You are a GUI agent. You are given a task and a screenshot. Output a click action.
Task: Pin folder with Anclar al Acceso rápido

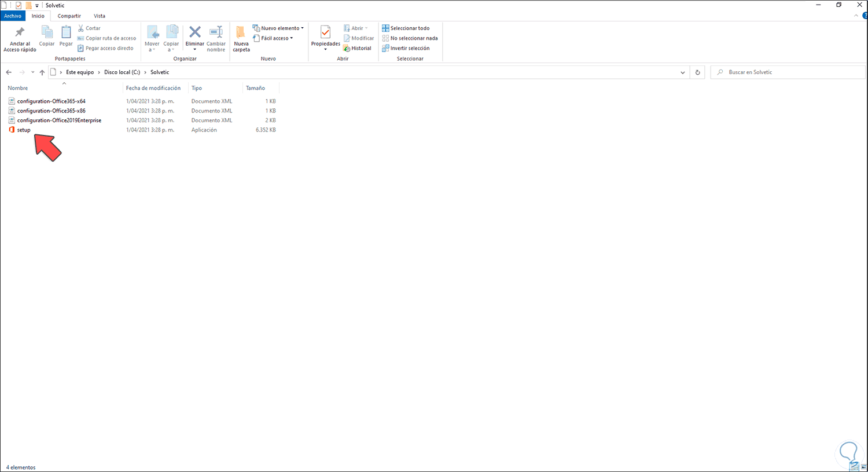point(20,39)
